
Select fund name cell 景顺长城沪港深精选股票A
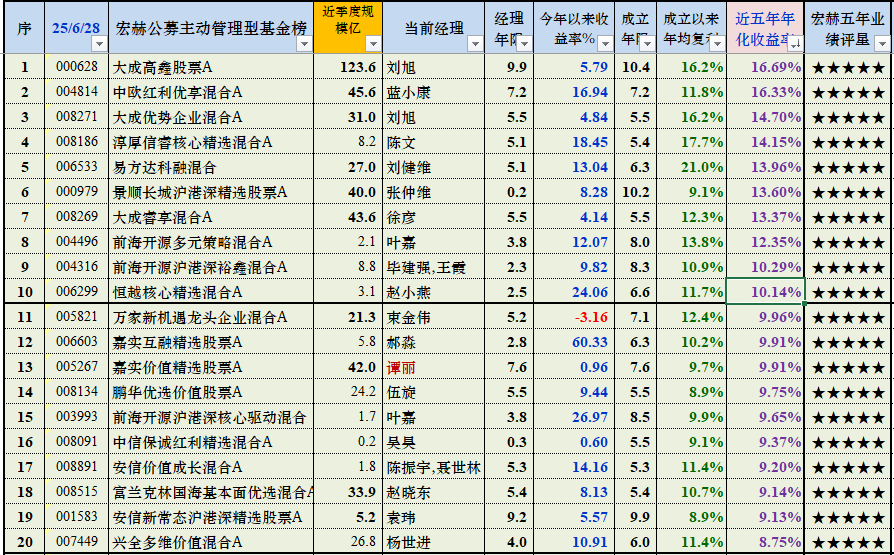pos(211,192)
